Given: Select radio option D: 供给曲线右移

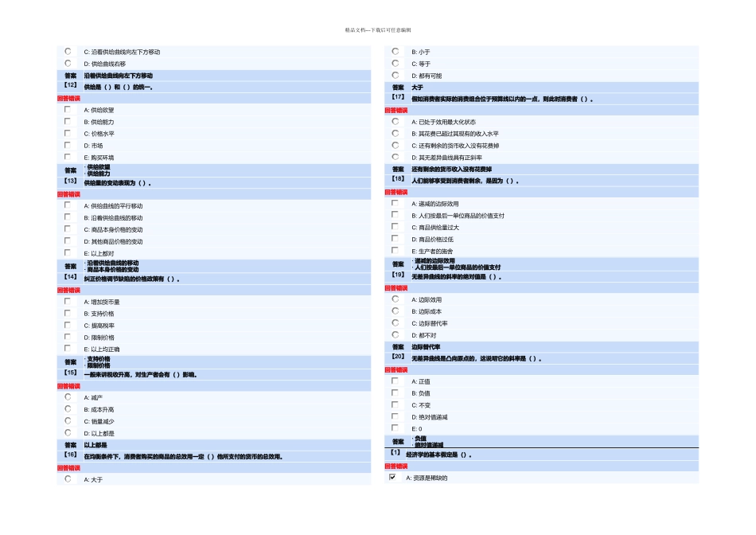Looking at the screenshot, I should click(68, 63).
